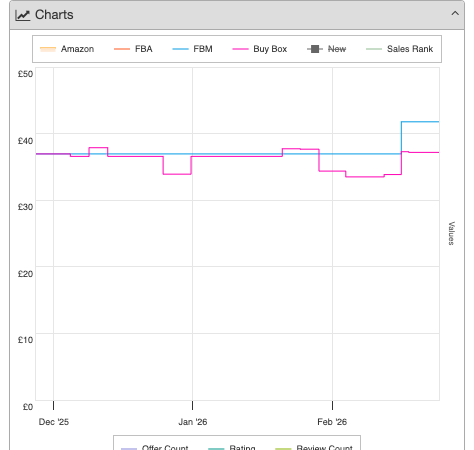Click the FBM blue legend color line
The image size is (474, 450).
tap(180, 49)
